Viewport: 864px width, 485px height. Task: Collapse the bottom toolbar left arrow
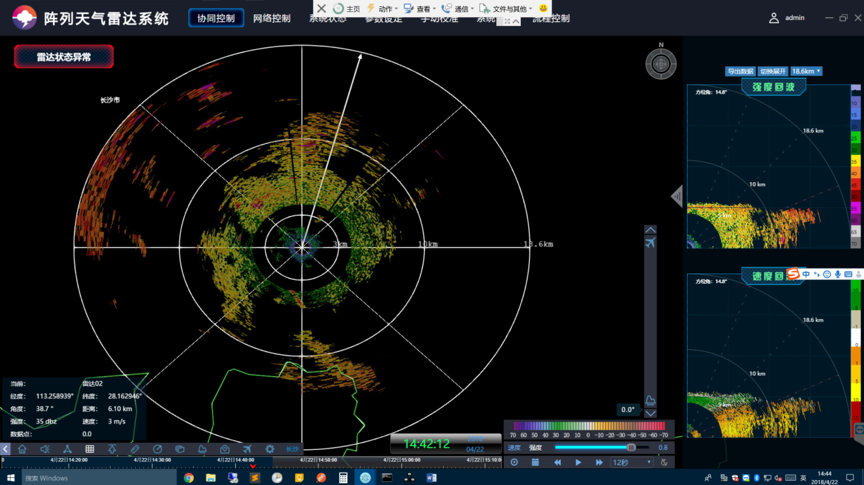pyautogui.click(x=5, y=449)
